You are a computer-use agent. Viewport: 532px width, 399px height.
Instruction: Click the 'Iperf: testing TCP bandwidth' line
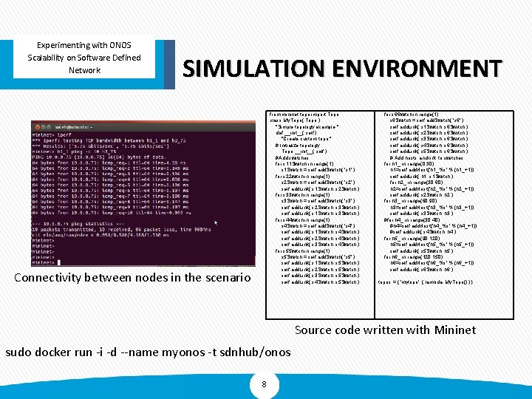[x=109, y=140]
